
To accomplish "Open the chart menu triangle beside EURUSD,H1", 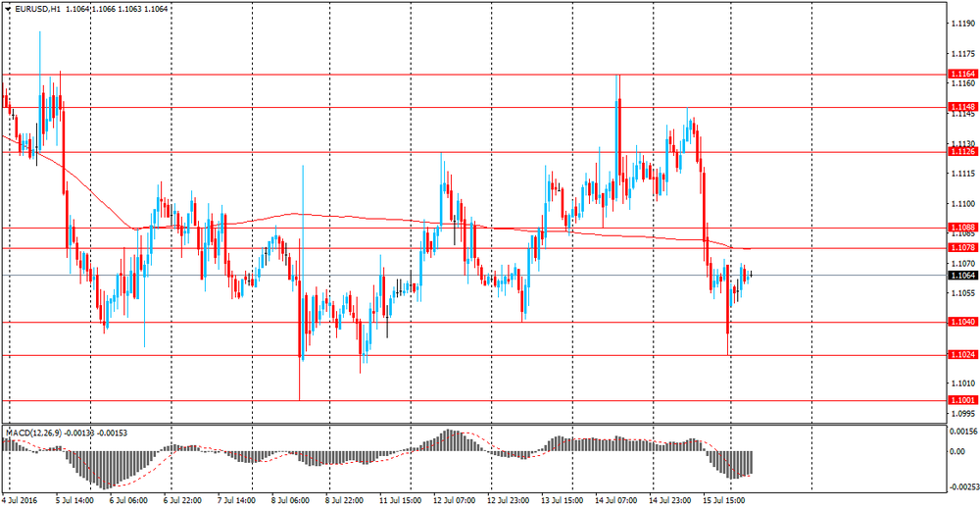I will (7, 10).
